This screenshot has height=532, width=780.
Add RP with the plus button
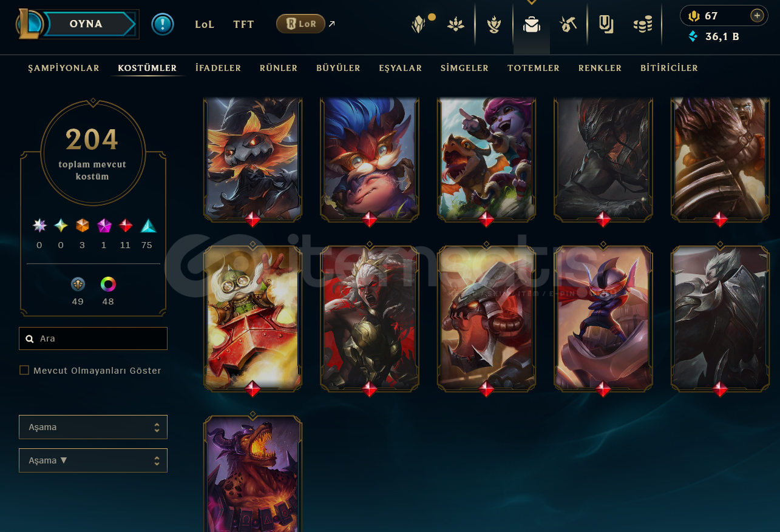tap(757, 16)
